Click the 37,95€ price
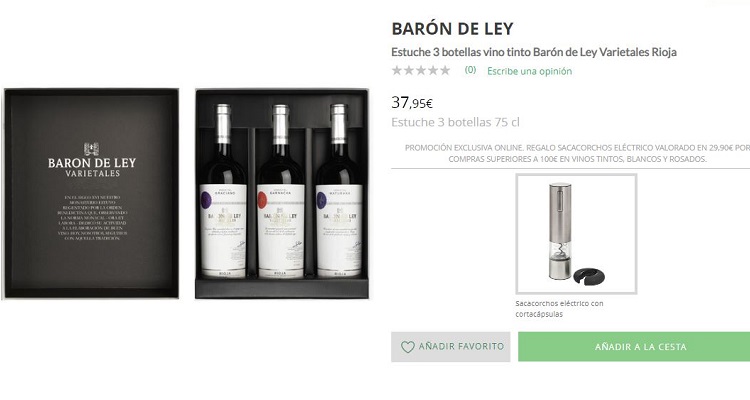The width and height of the screenshot is (750, 400). pyautogui.click(x=412, y=102)
